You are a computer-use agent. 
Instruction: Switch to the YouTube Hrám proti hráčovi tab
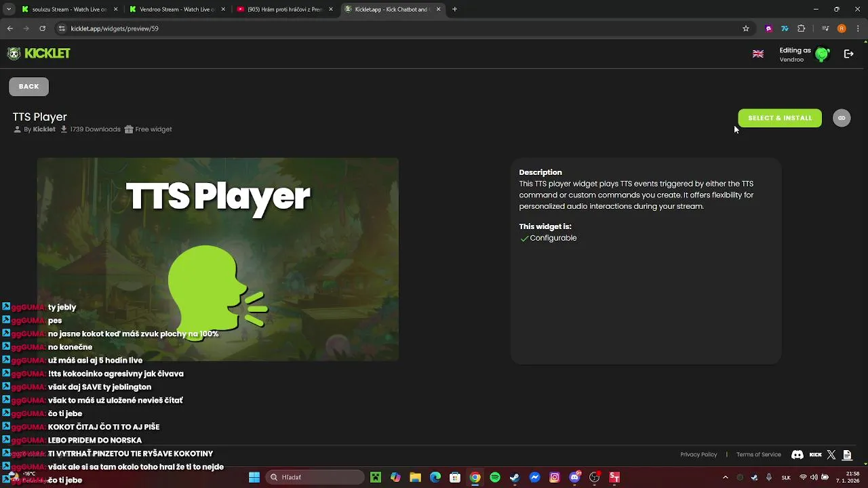(285, 9)
